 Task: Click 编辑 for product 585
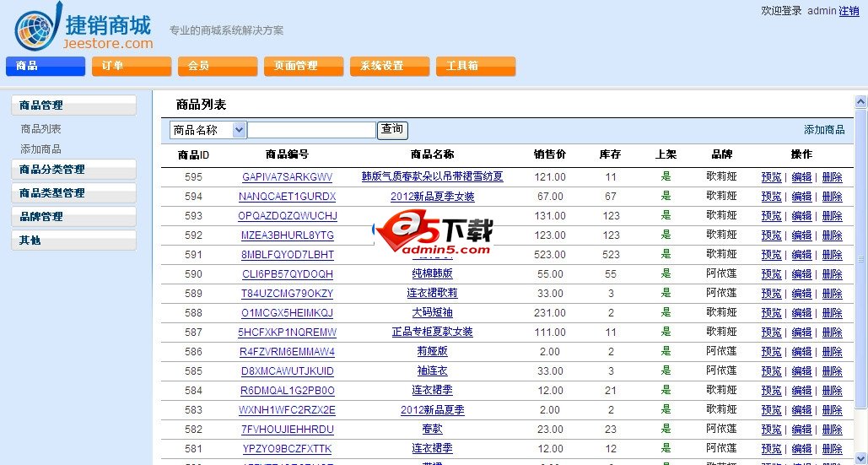(801, 370)
